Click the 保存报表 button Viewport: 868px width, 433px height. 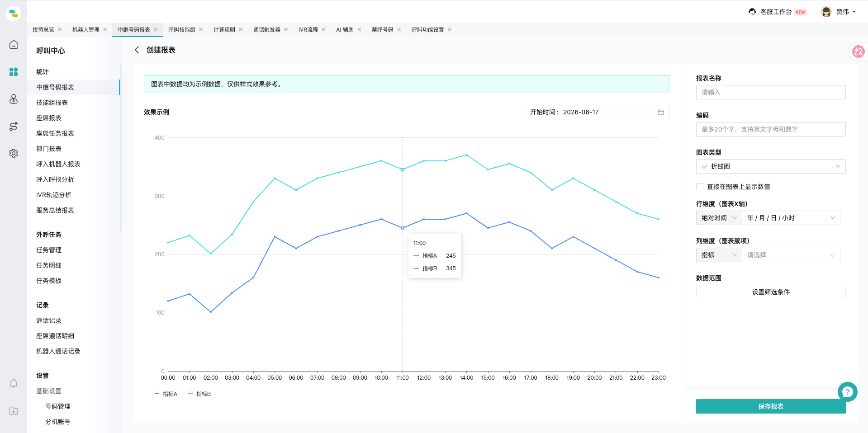pos(770,406)
